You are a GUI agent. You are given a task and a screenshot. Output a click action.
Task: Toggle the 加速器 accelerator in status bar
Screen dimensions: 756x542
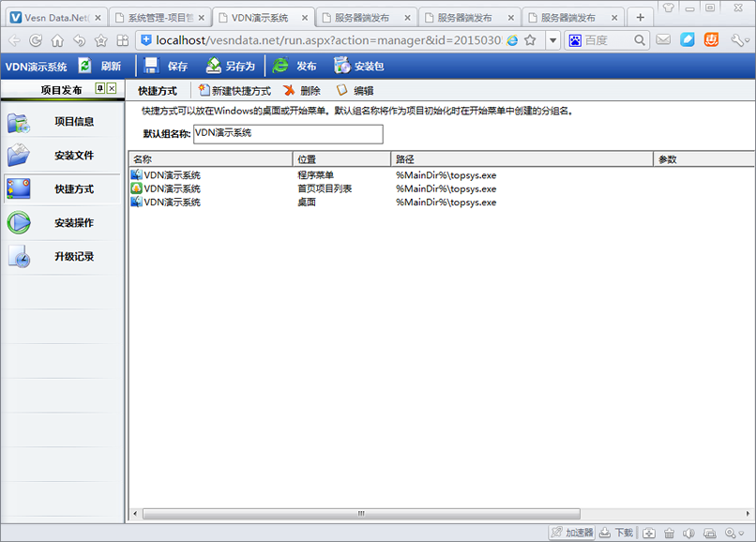571,533
